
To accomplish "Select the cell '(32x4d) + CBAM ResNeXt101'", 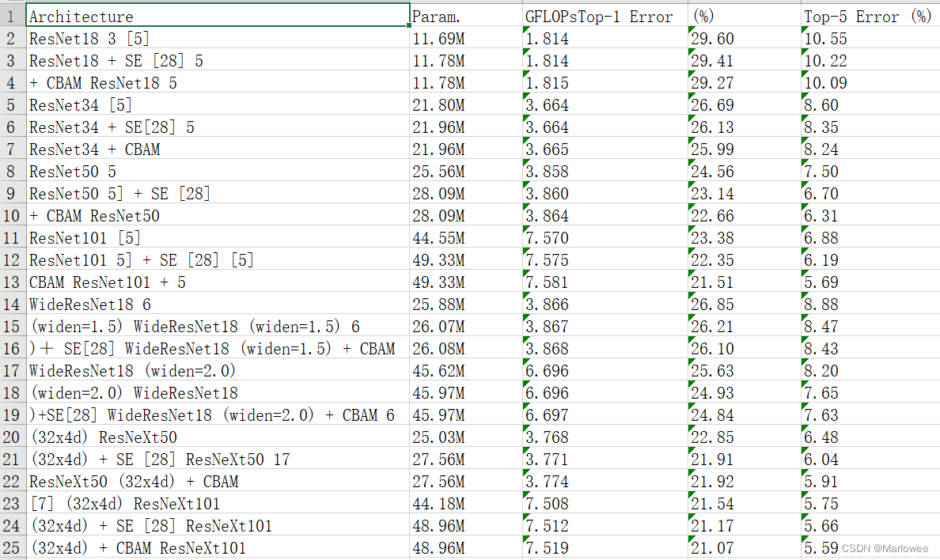I will pyautogui.click(x=218, y=547).
